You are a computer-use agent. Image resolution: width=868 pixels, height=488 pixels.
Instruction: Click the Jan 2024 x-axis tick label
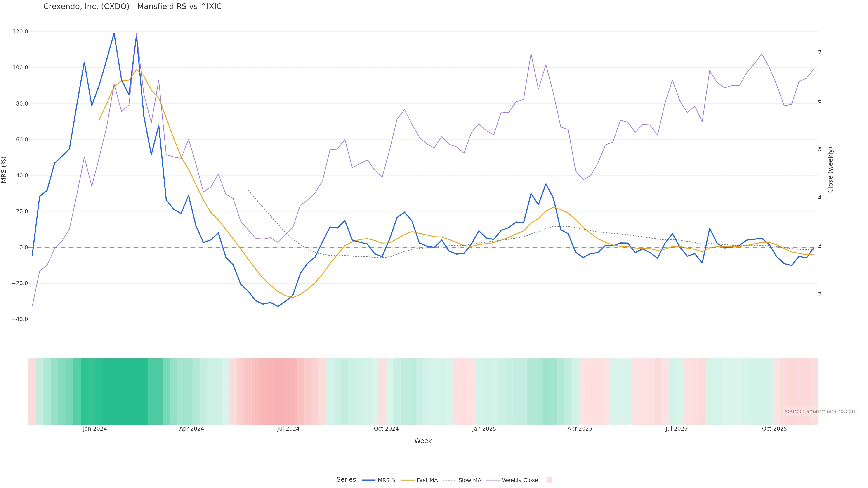(95, 429)
